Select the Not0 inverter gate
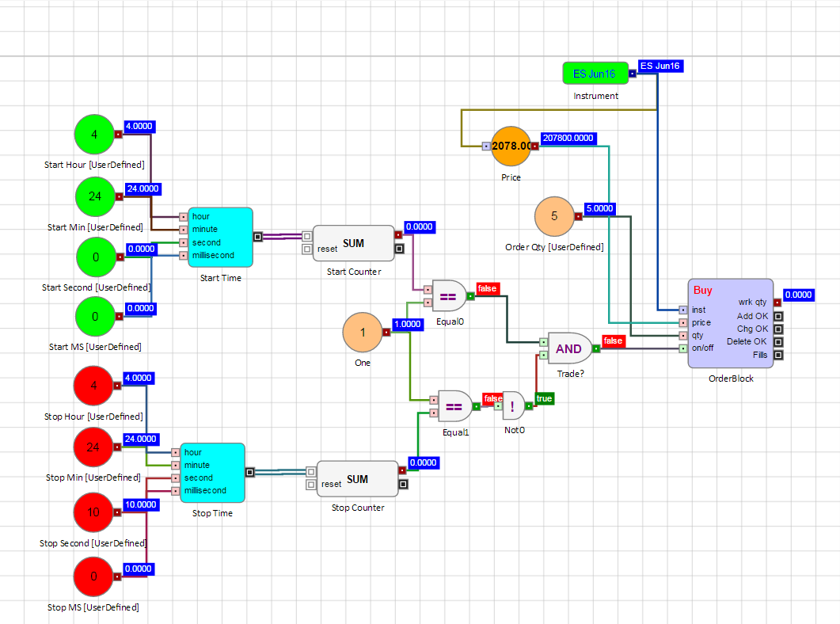Screen dimensions: 840x624 tap(513, 406)
